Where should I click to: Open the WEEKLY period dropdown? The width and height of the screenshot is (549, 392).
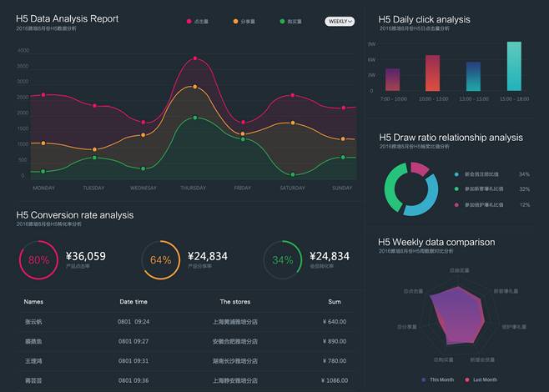[x=340, y=21]
